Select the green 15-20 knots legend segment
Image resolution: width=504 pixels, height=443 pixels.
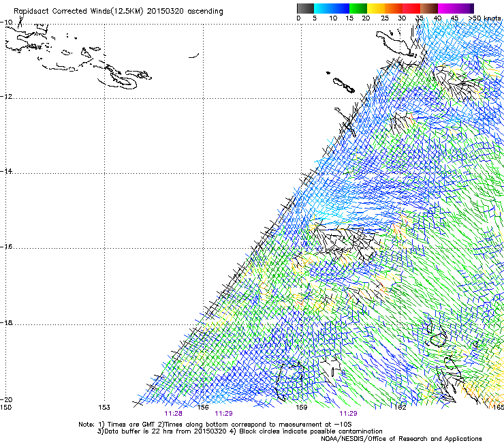pyautogui.click(x=358, y=8)
